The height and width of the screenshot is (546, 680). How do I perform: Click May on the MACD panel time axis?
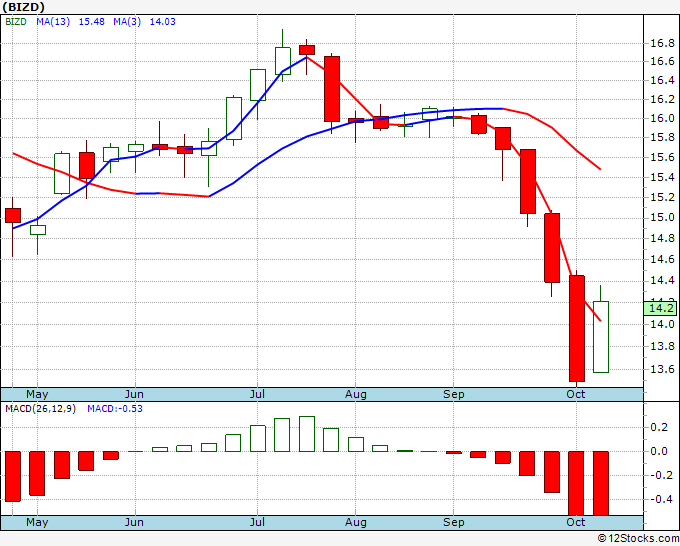37,522
